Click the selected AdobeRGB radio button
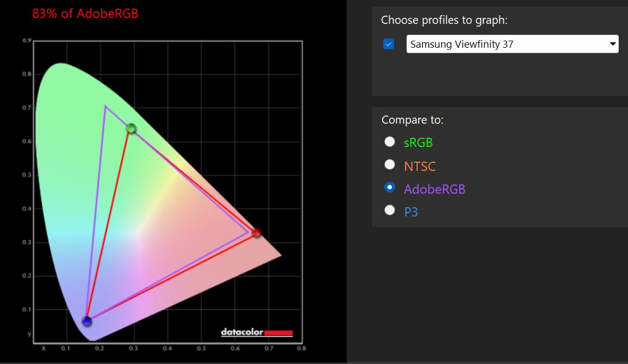The image size is (628, 364). [389, 188]
